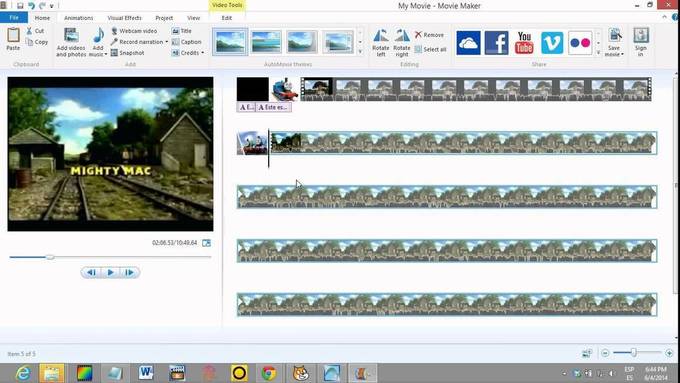Click the Rotate left icon
This screenshot has width=680, height=383.
381,36
